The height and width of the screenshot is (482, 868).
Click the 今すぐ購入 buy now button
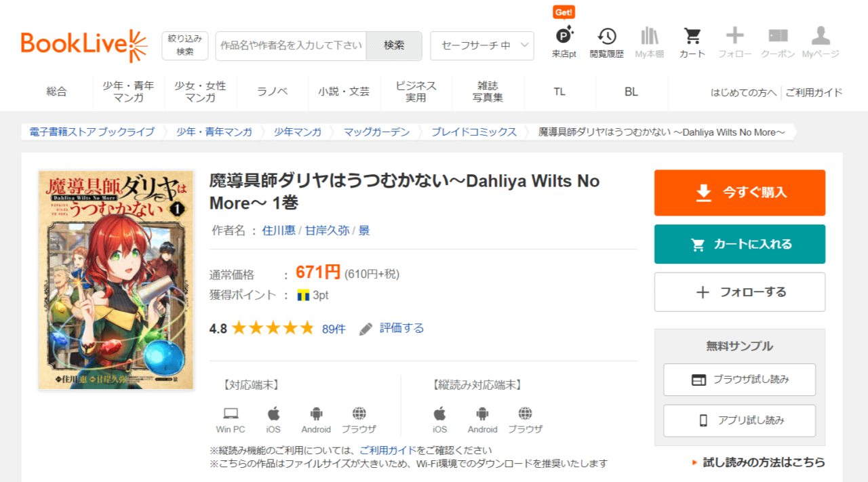click(x=739, y=193)
